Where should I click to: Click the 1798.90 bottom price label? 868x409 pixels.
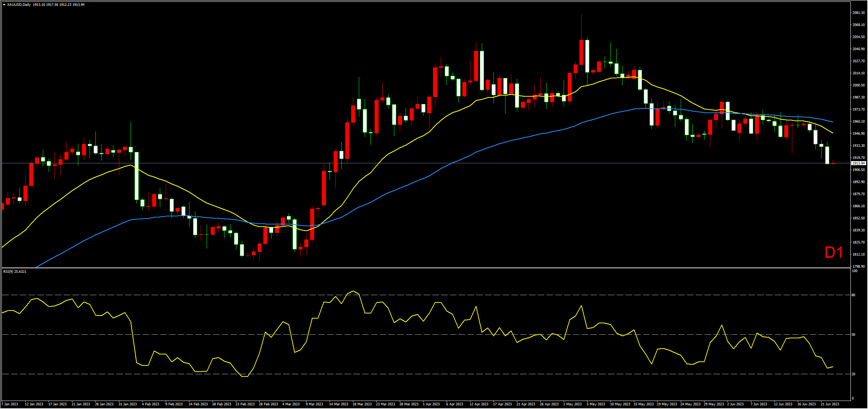pos(858,267)
